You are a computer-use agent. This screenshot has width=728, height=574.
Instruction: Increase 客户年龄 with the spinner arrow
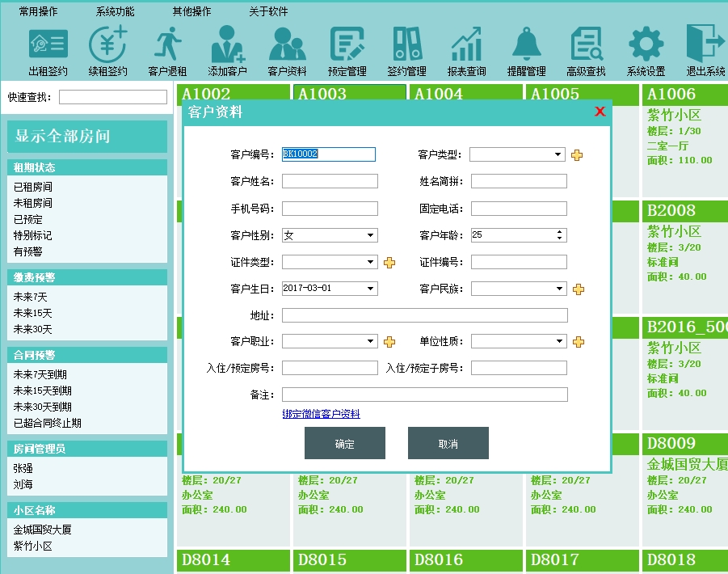(x=560, y=232)
